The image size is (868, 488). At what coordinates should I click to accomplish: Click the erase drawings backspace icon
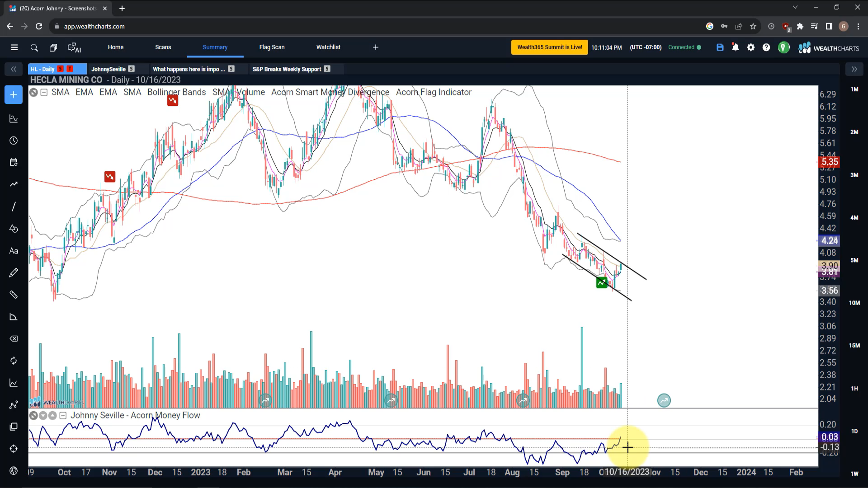14,339
